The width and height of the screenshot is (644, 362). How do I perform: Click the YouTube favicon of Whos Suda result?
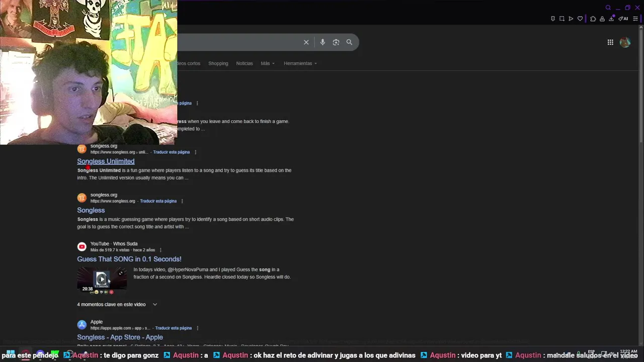tap(82, 246)
